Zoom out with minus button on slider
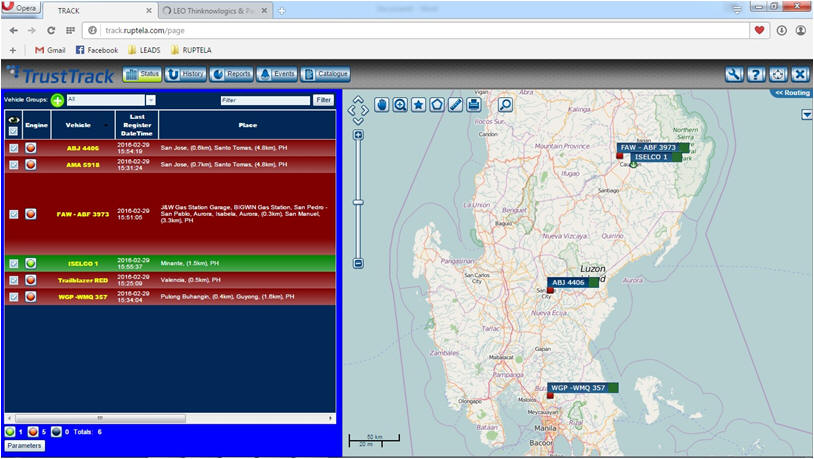Image resolution: width=814 pixels, height=459 pixels. point(358,263)
